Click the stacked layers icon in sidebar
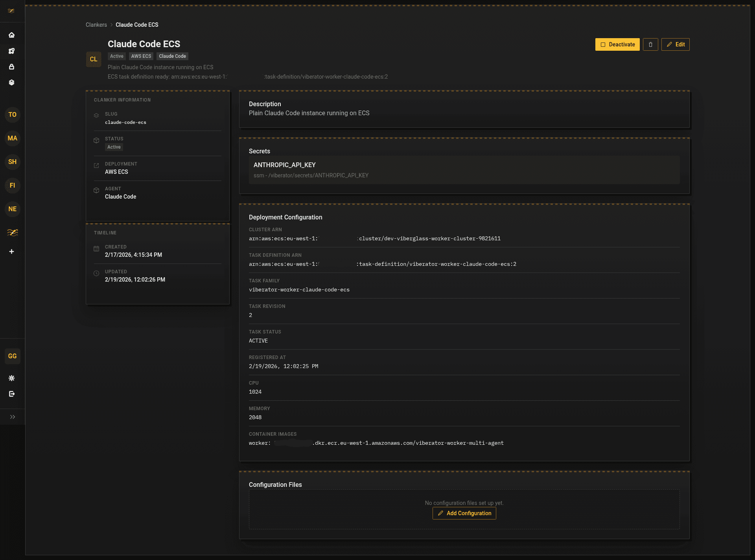The image size is (755, 560). click(x=12, y=82)
